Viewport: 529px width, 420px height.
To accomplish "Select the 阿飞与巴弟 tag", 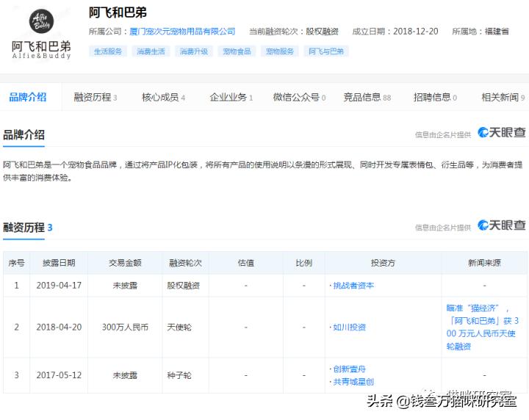I will click(x=326, y=51).
